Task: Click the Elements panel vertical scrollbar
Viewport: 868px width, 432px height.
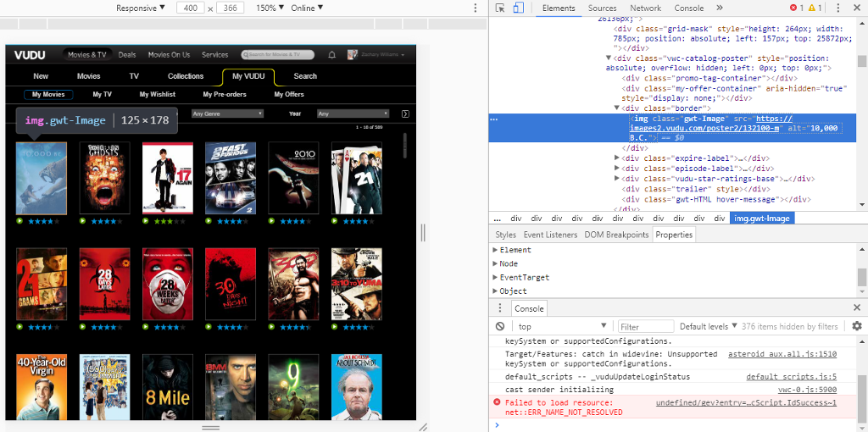Action: [x=862, y=61]
